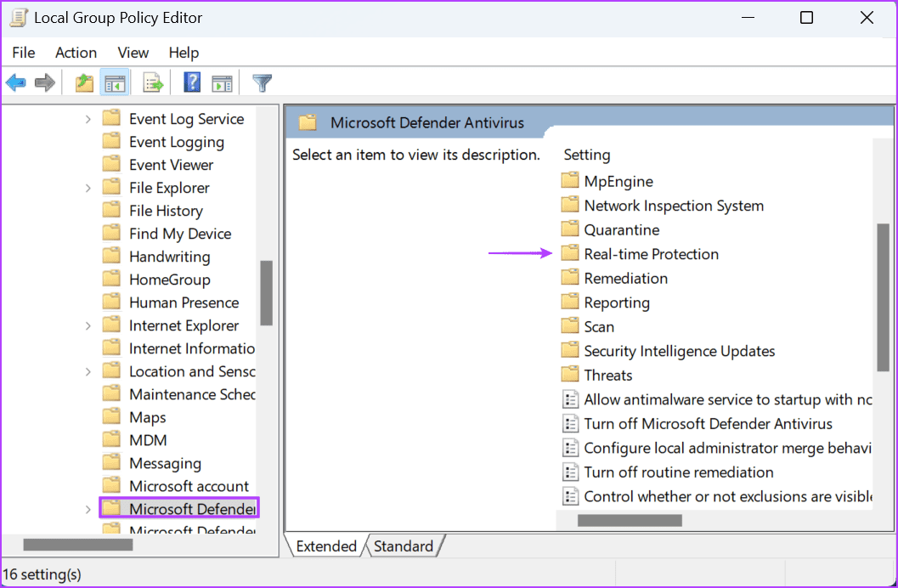The height and width of the screenshot is (588, 898).
Task: Select File History in the tree
Action: tap(166, 211)
